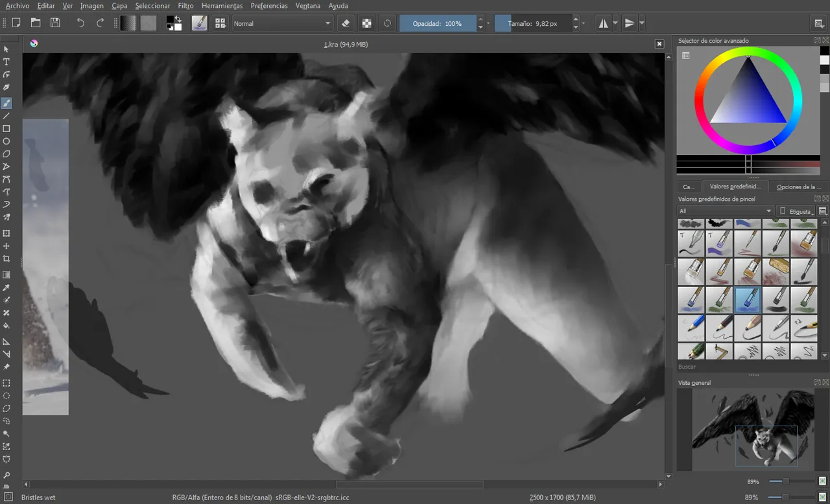Open the brush editor
Viewport: 830px width, 504px height.
tap(199, 23)
